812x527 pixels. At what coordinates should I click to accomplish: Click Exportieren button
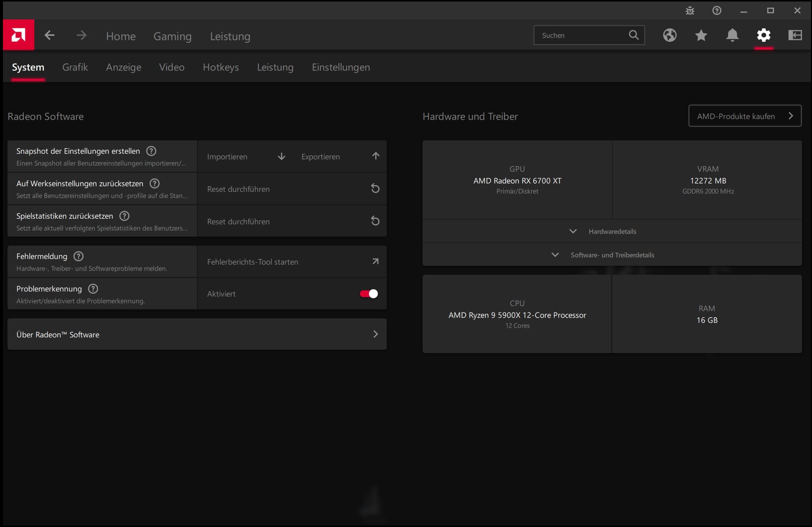click(339, 157)
